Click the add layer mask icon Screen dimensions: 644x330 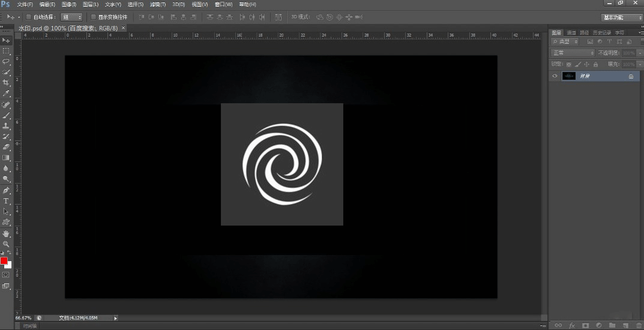585,325
